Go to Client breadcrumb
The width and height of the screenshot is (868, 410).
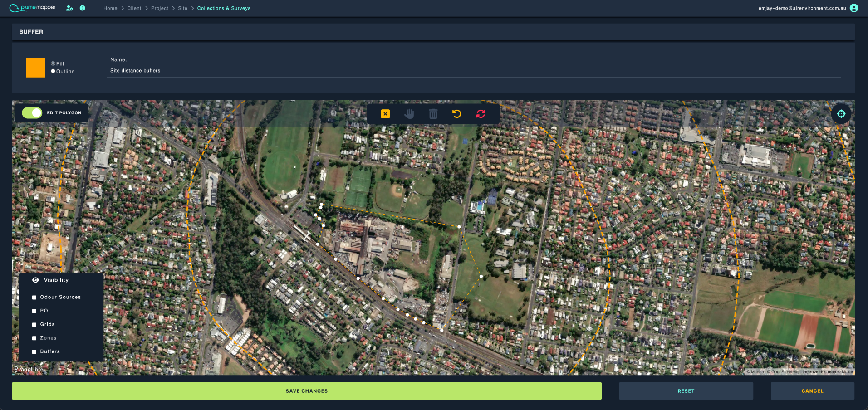point(134,8)
